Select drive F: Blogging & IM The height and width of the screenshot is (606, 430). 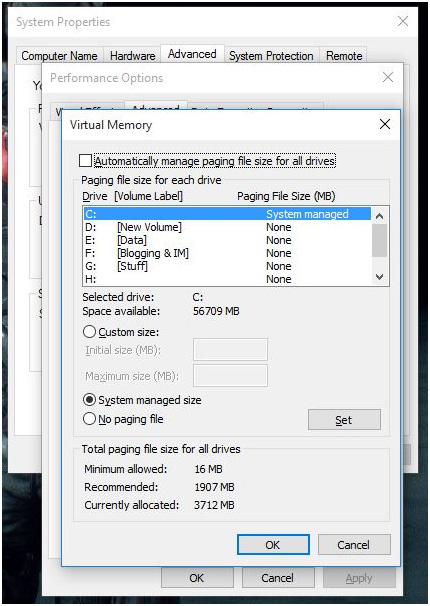tap(227, 253)
